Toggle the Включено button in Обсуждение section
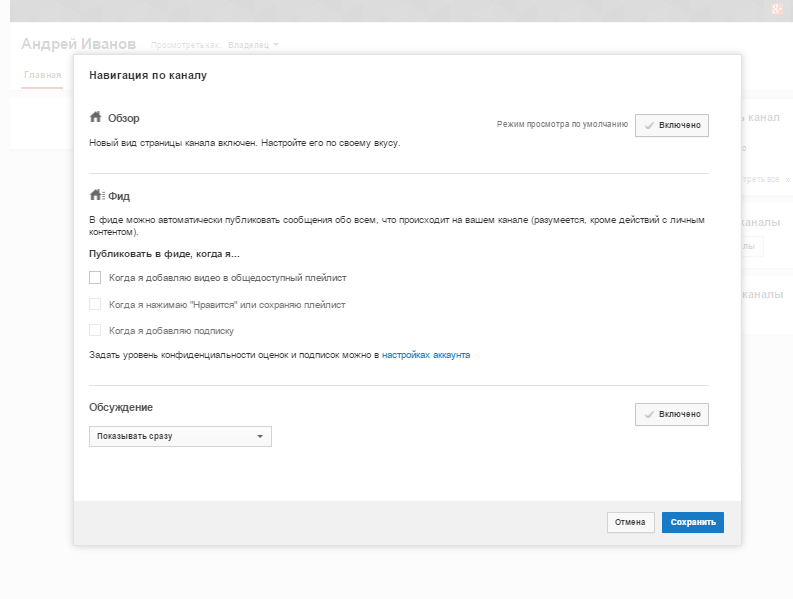 (x=672, y=414)
